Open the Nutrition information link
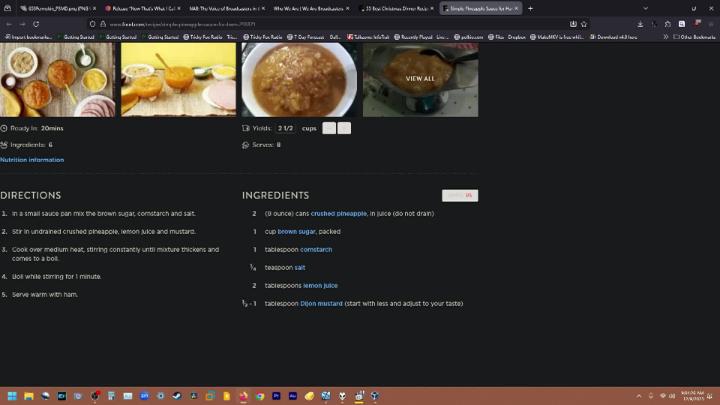 click(32, 160)
